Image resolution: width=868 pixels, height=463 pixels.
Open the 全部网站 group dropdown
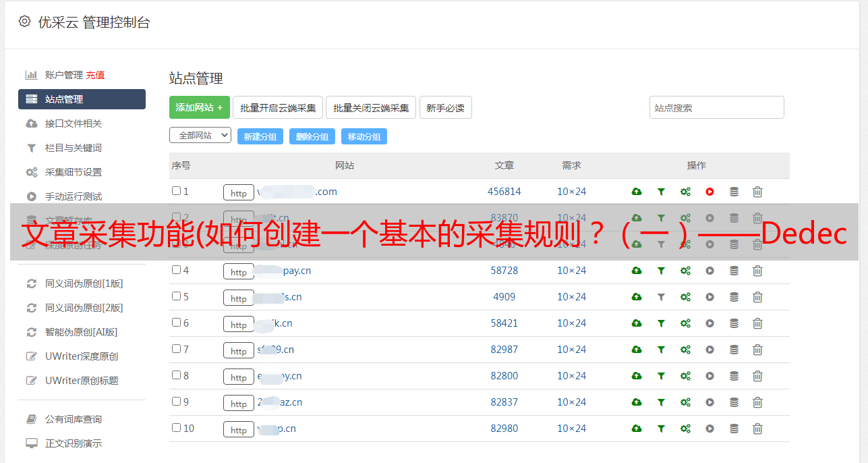pos(200,136)
